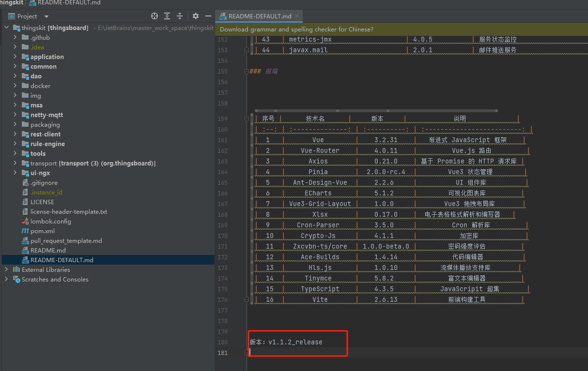Image resolution: width=588 pixels, height=371 pixels.
Task: Expand the ui-ngx module arrow
Action: [x=15, y=173]
